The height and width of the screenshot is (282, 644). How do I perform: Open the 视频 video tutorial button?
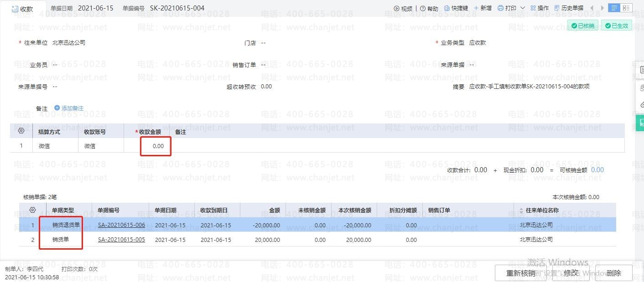tap(403, 8)
